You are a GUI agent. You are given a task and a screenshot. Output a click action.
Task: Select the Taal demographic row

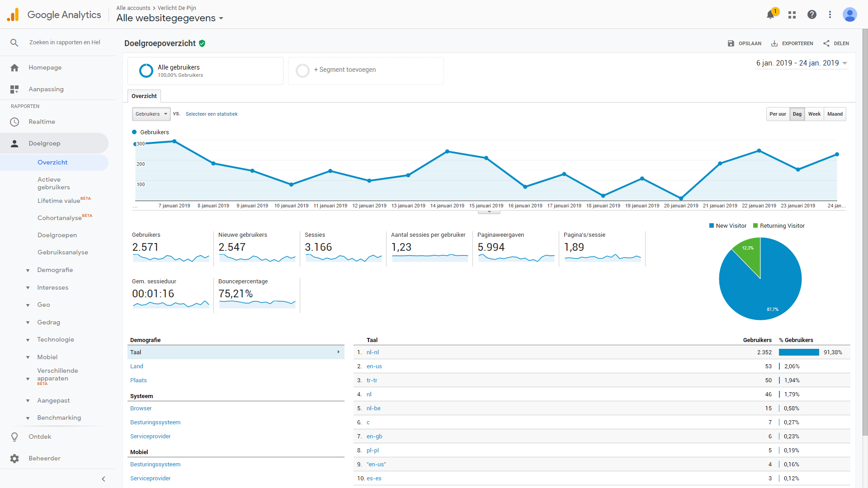point(236,352)
